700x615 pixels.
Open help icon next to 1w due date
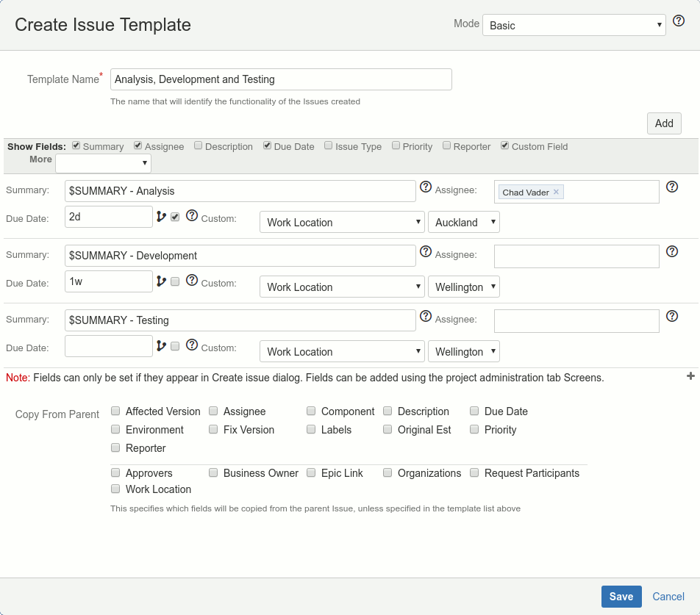pyautogui.click(x=192, y=280)
